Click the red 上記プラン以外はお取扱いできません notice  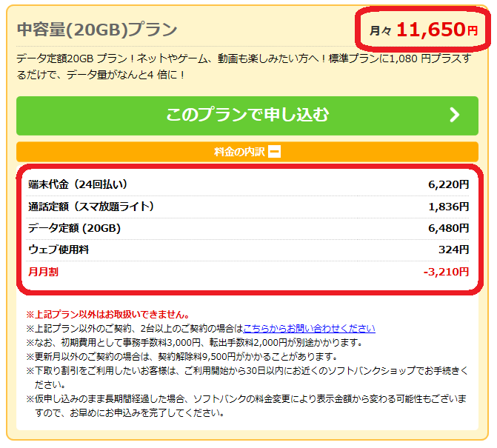tap(107, 314)
